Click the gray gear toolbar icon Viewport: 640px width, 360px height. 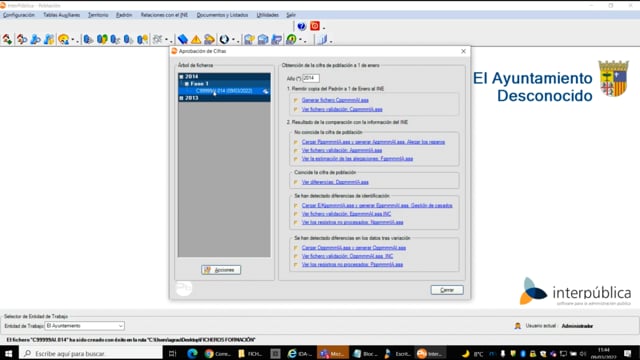(x=157, y=39)
